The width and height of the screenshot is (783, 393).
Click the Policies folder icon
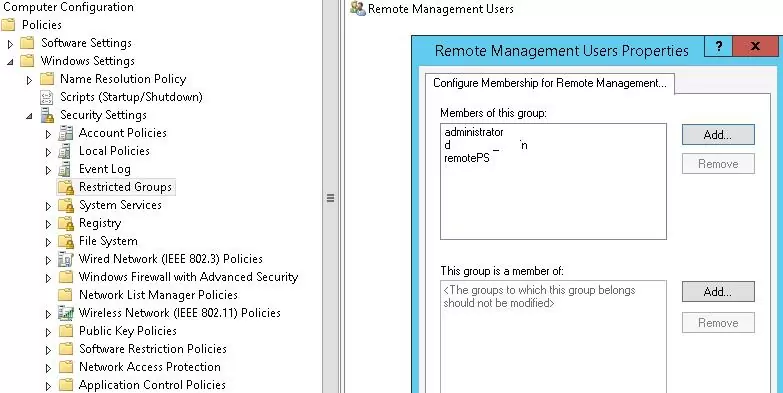coord(8,24)
